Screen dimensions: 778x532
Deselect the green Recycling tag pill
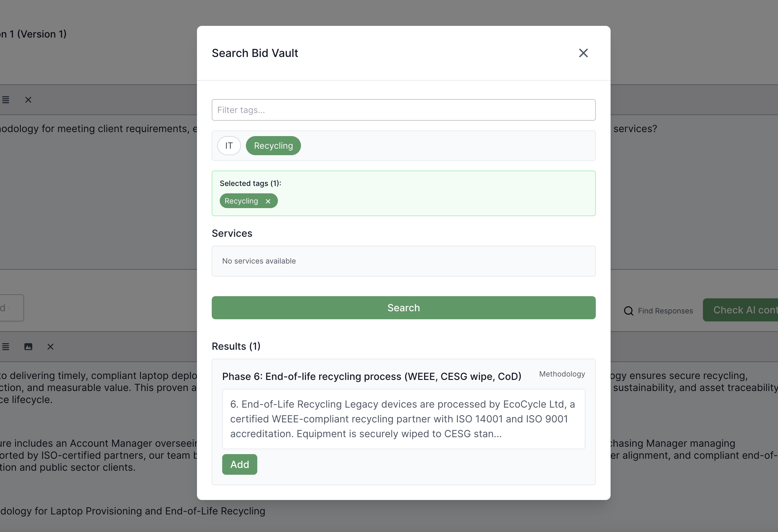pos(273,146)
